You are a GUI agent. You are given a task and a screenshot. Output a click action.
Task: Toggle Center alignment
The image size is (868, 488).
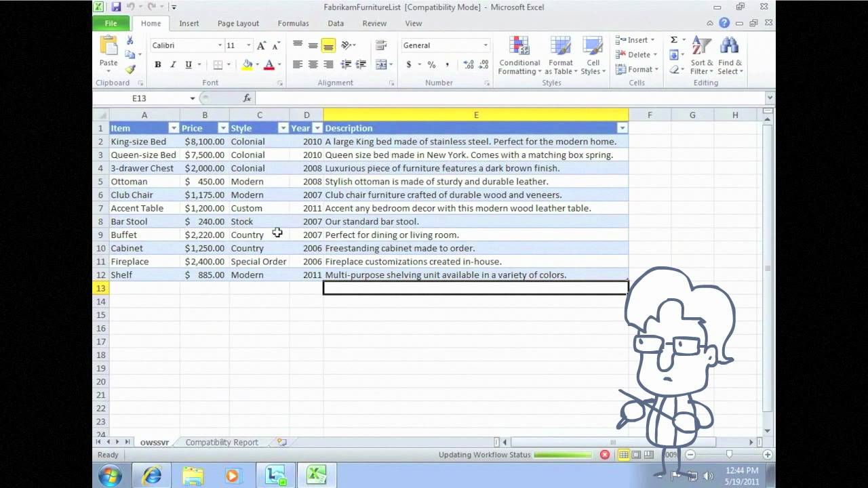[313, 64]
